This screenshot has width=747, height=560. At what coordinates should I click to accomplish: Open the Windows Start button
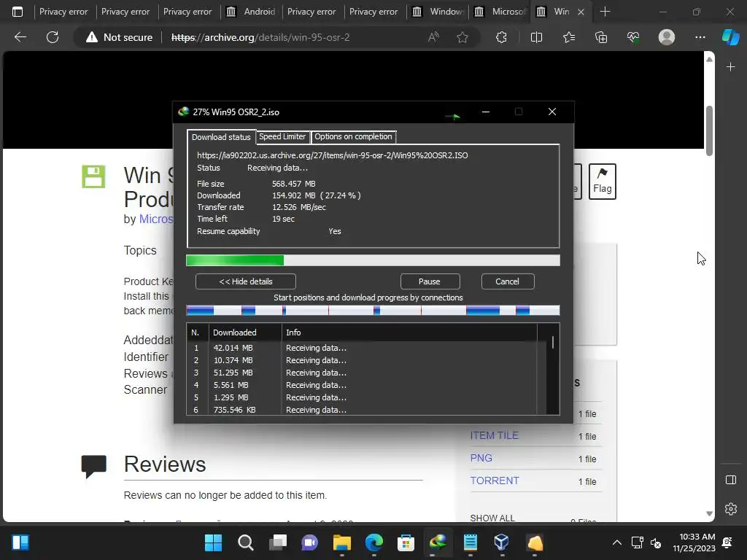tap(213, 542)
